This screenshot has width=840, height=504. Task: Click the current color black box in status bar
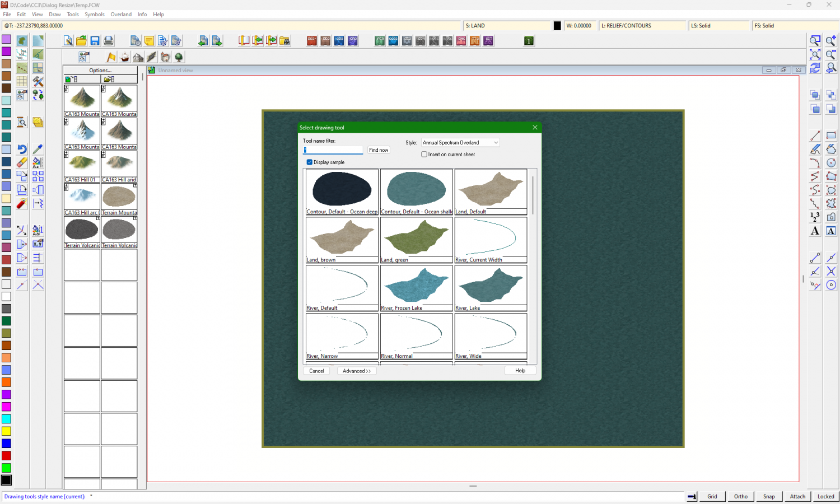click(557, 26)
